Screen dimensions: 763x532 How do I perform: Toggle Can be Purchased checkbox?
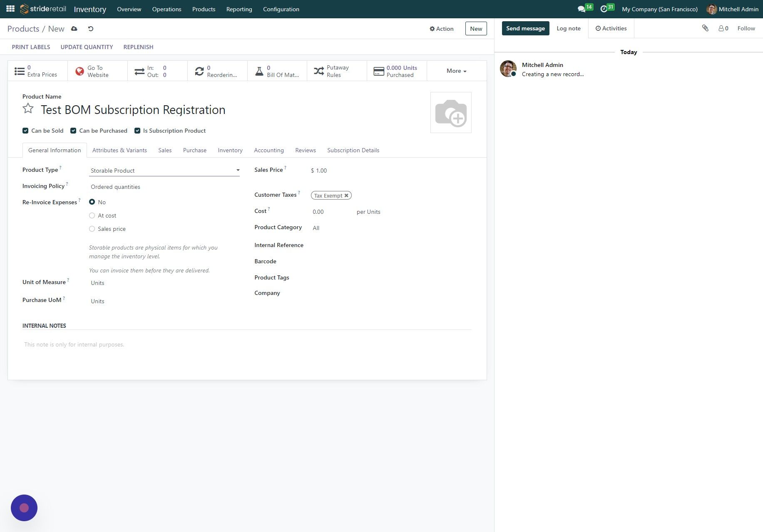tap(73, 131)
